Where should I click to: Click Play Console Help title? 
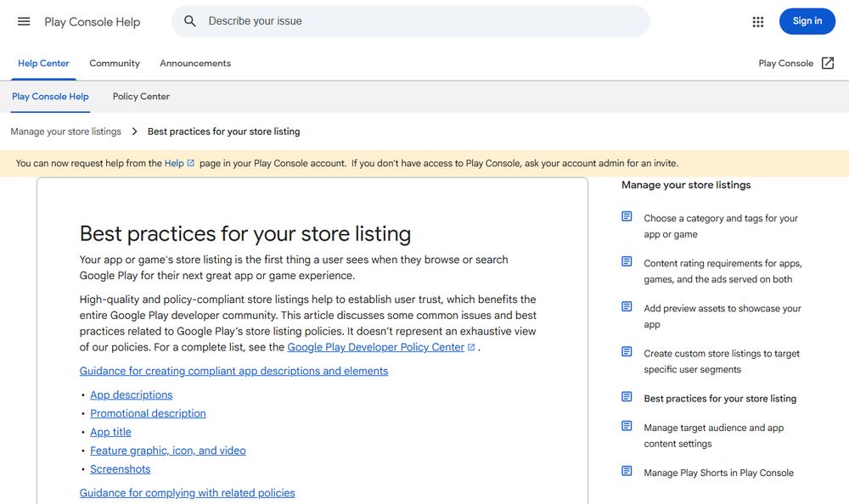(x=92, y=22)
